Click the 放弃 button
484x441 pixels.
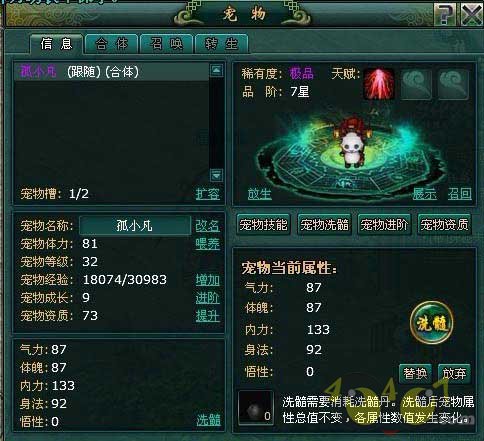tap(454, 373)
